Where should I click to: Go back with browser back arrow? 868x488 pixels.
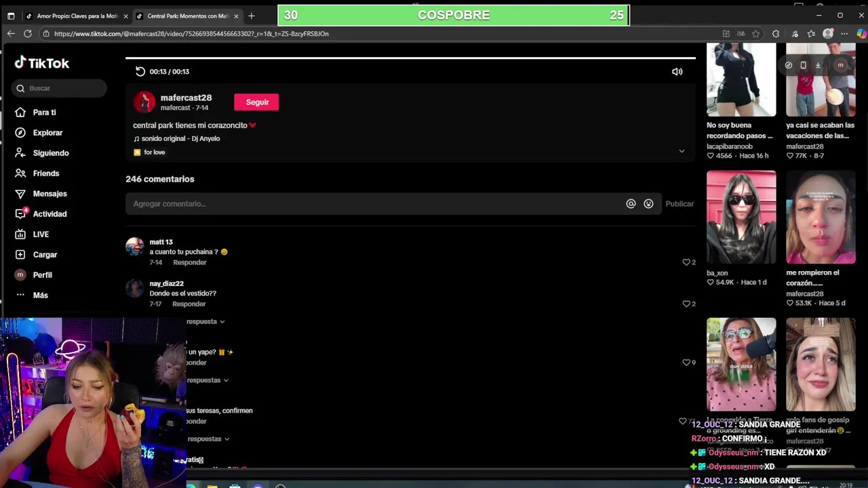(11, 33)
